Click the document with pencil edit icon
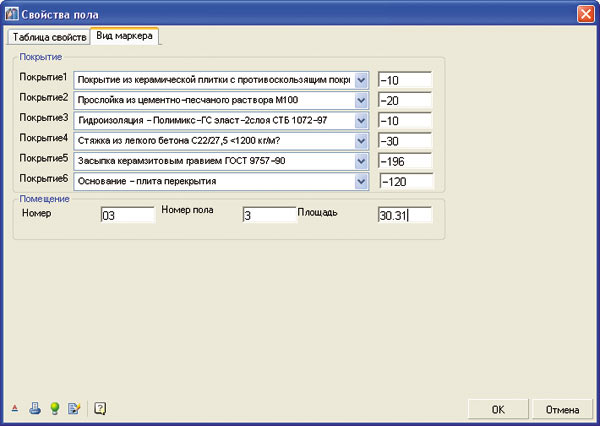 (x=74, y=408)
